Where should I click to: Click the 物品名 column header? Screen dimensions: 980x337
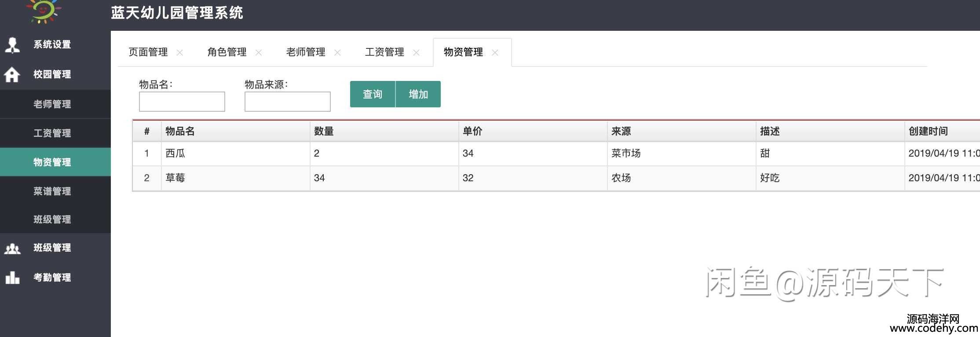point(236,131)
